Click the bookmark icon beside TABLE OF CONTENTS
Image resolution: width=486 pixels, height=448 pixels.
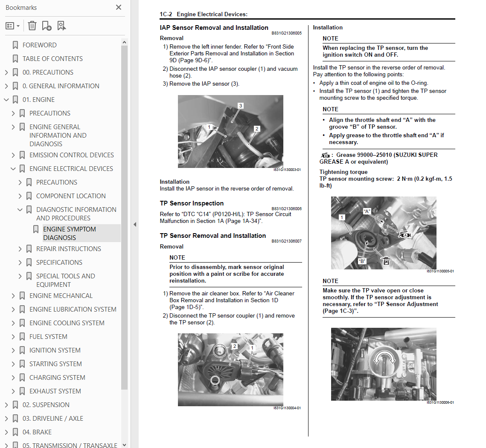click(15, 59)
